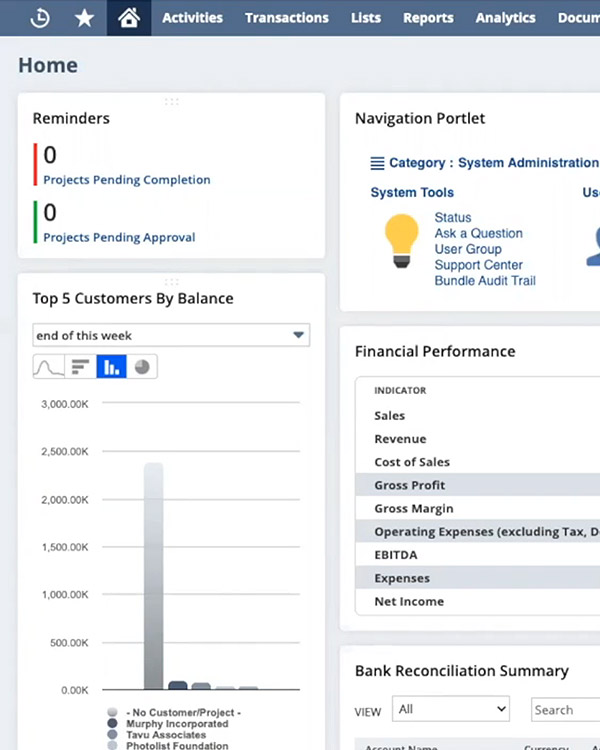Screen dimensions: 600x750
Task: Open the Support Center link
Action: pyautogui.click(x=478, y=265)
